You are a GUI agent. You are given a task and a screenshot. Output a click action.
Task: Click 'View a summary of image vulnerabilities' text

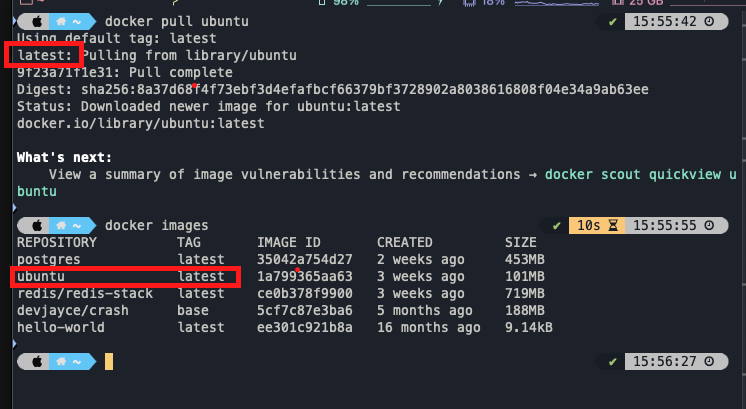[x=205, y=175]
